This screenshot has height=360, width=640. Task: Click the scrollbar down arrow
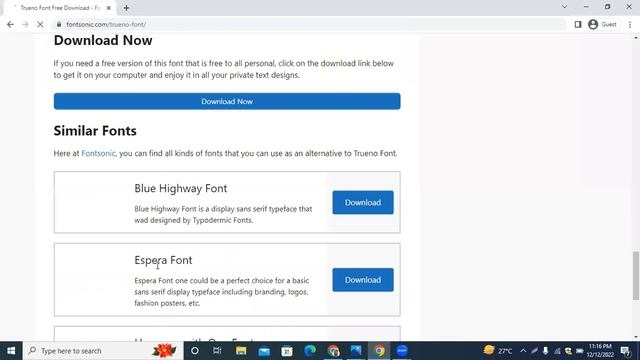click(x=636, y=337)
